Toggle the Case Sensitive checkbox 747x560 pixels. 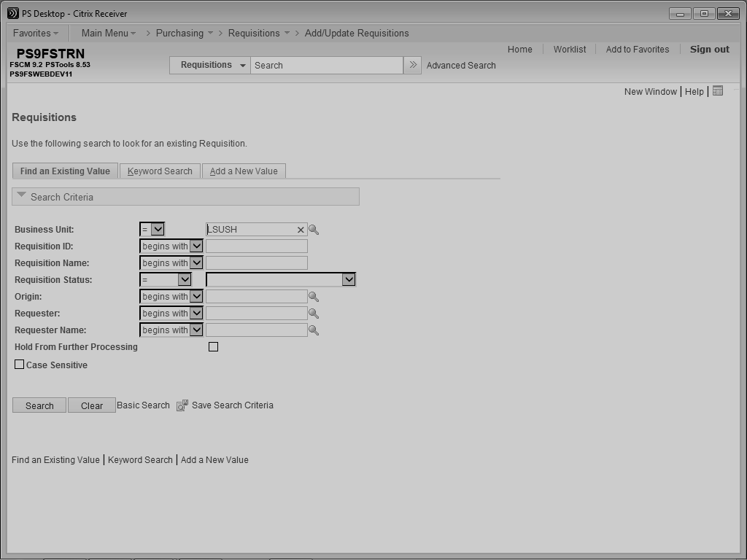point(20,365)
